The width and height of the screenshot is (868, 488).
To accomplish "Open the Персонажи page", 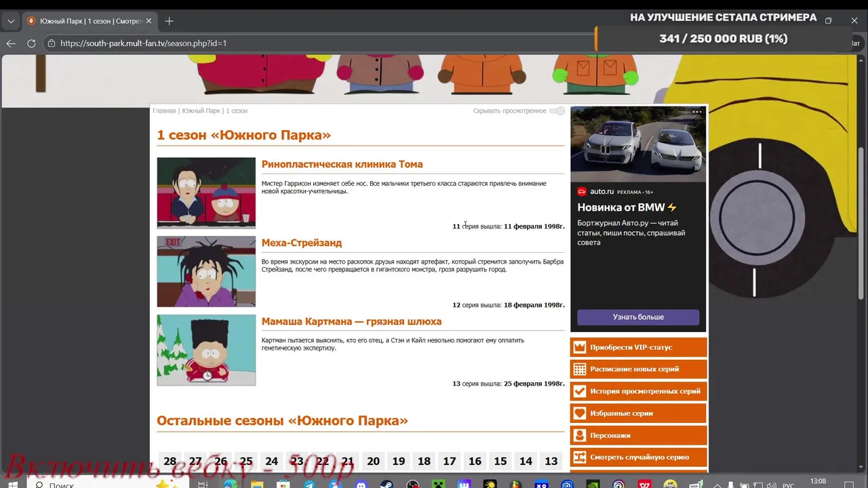I will point(639,435).
